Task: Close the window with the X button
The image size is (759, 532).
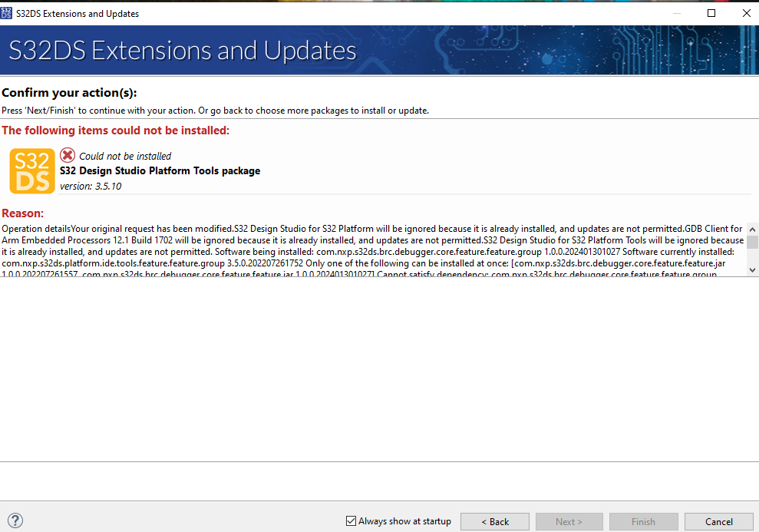Action: tap(746, 13)
